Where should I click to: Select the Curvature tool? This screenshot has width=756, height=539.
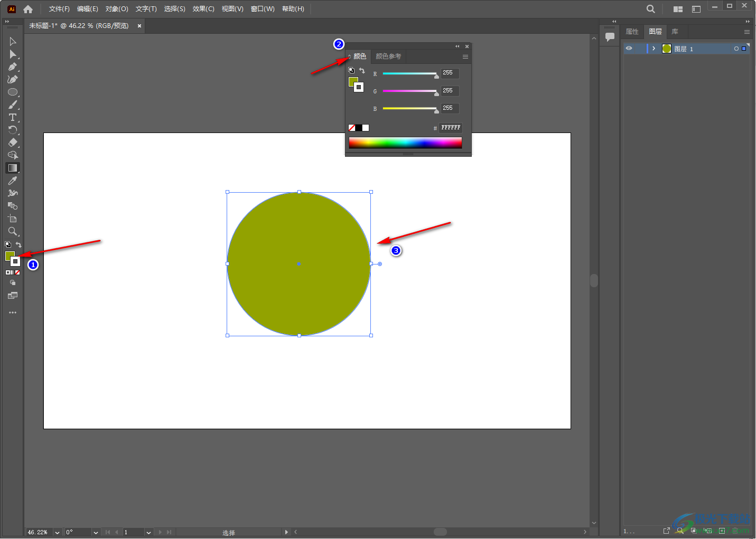pos(13,79)
